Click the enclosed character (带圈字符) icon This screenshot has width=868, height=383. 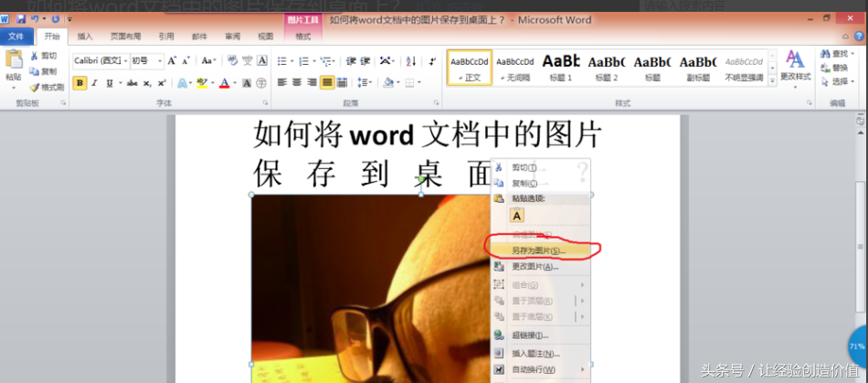pos(261,83)
